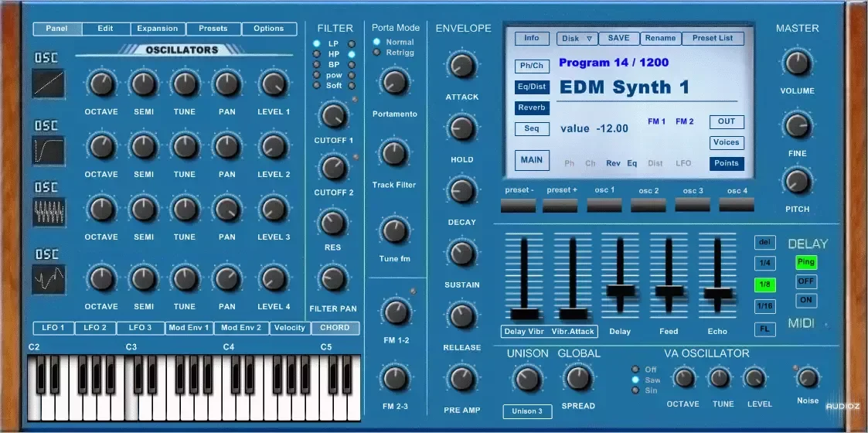Select the oscillator 1 ramp waveform display
This screenshot has height=433, width=868.
click(48, 84)
